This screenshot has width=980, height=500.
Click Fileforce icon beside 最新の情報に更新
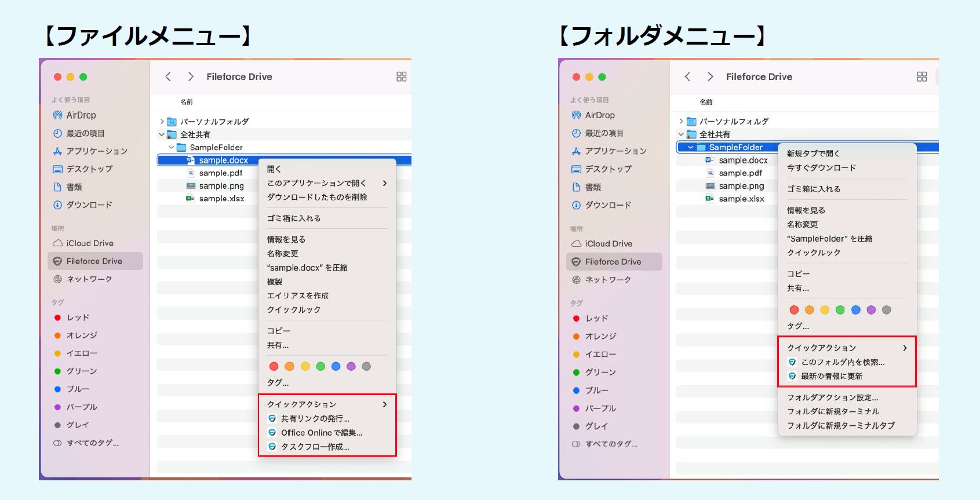(x=792, y=376)
